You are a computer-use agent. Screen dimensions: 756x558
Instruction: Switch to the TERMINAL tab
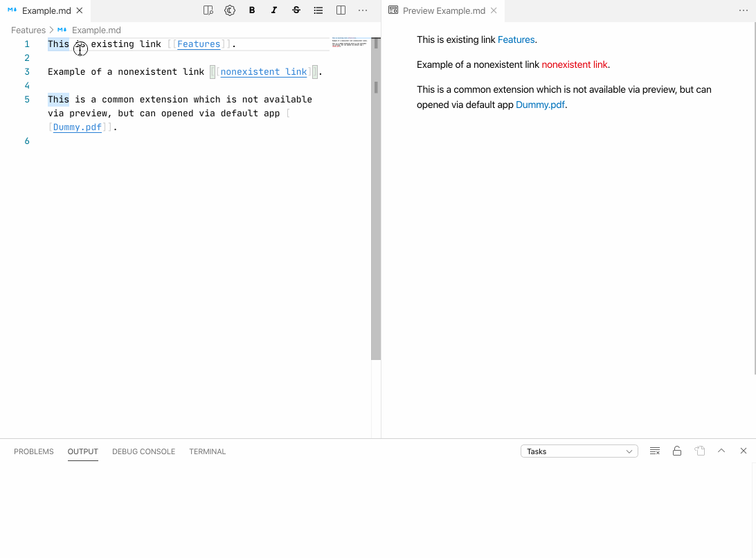coord(207,451)
